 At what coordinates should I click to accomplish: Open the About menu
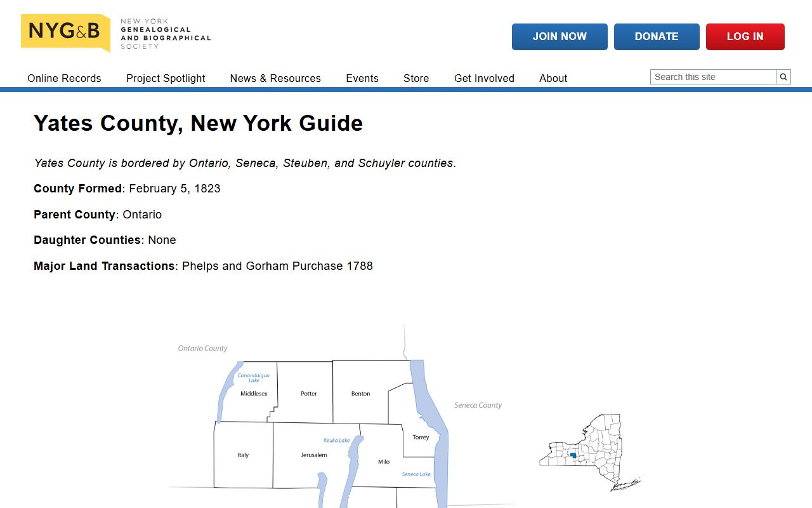pyautogui.click(x=553, y=78)
